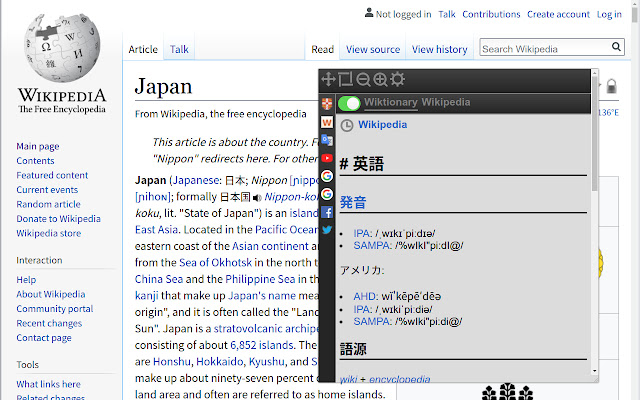
Task: Click the 発音 heading link
Action: point(353,202)
